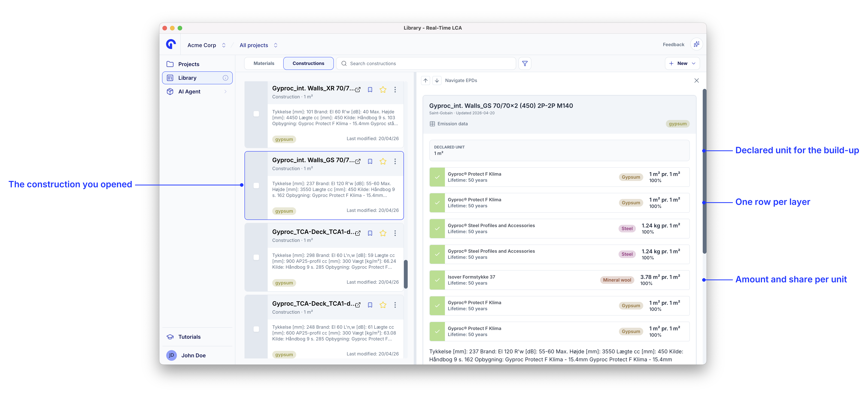Click the Mineral wool tag on Isover row
This screenshot has height=401, width=868.
click(617, 280)
